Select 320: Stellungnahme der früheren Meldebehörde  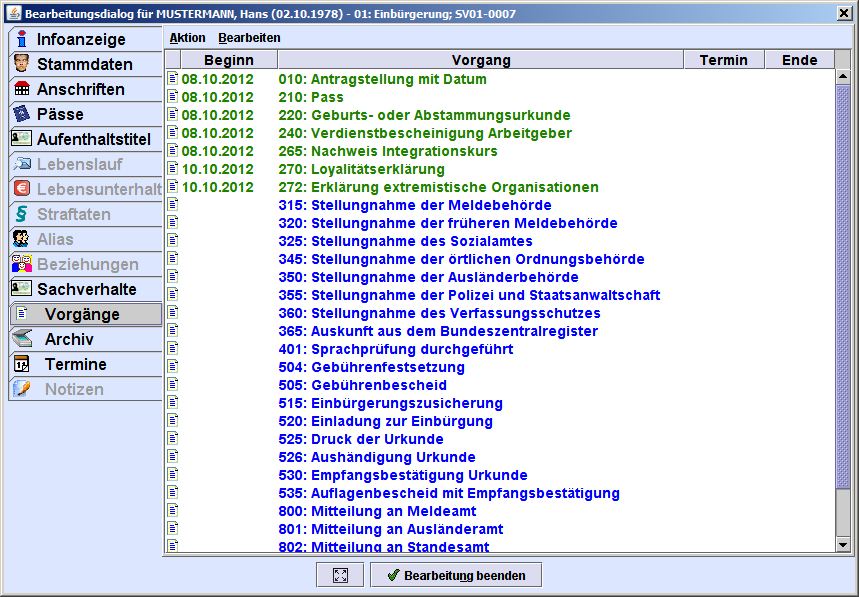[x=448, y=223]
